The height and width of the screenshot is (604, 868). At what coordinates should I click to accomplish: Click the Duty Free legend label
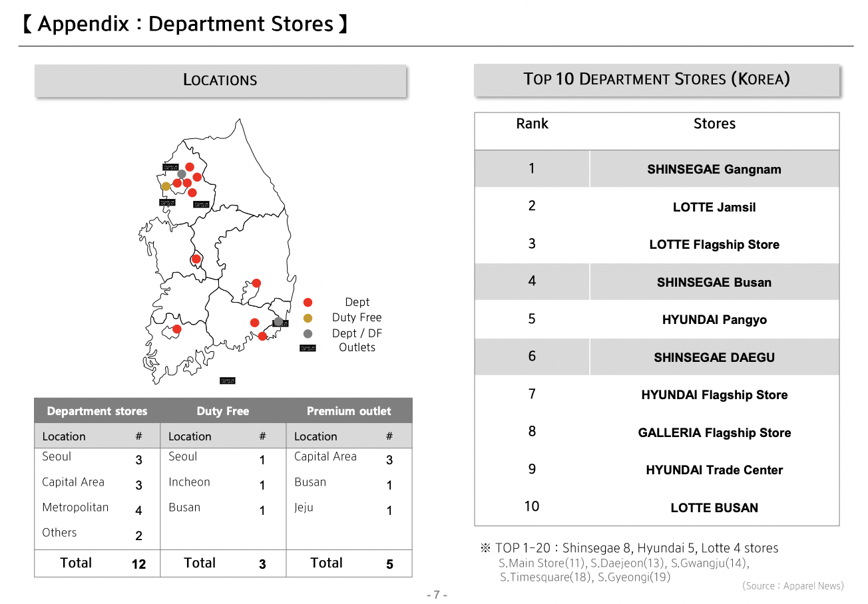(x=357, y=318)
